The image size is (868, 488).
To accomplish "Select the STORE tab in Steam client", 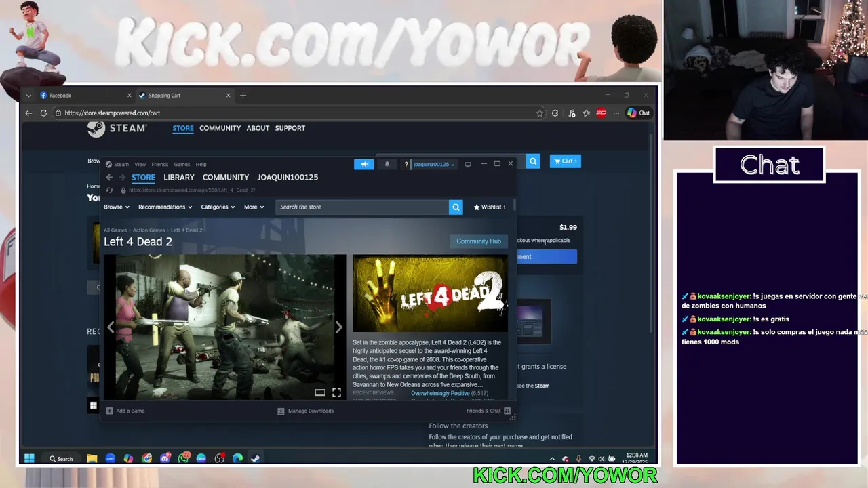I will click(143, 177).
